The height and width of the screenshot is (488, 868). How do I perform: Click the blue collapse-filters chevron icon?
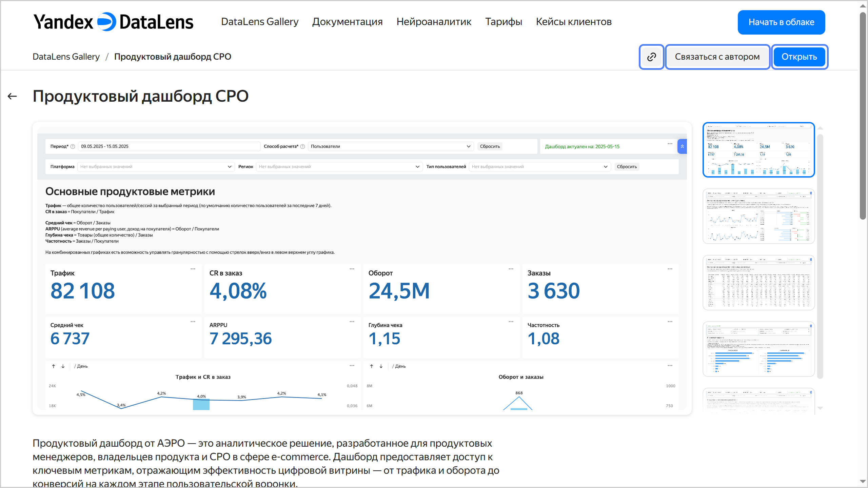pos(682,146)
